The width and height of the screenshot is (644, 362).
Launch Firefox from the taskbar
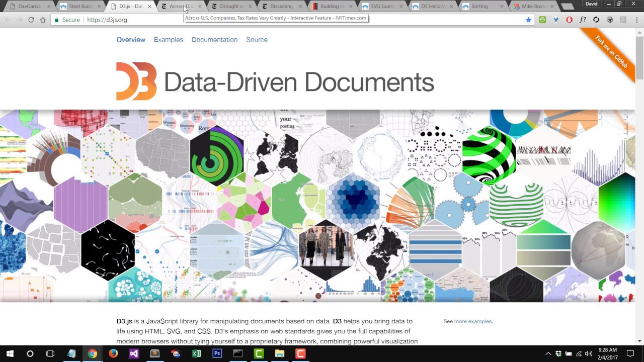(x=113, y=353)
